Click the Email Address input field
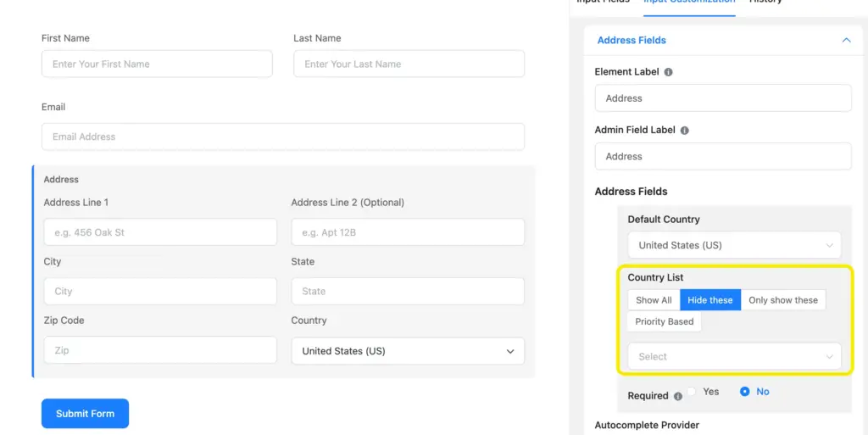The image size is (868, 435). click(282, 137)
